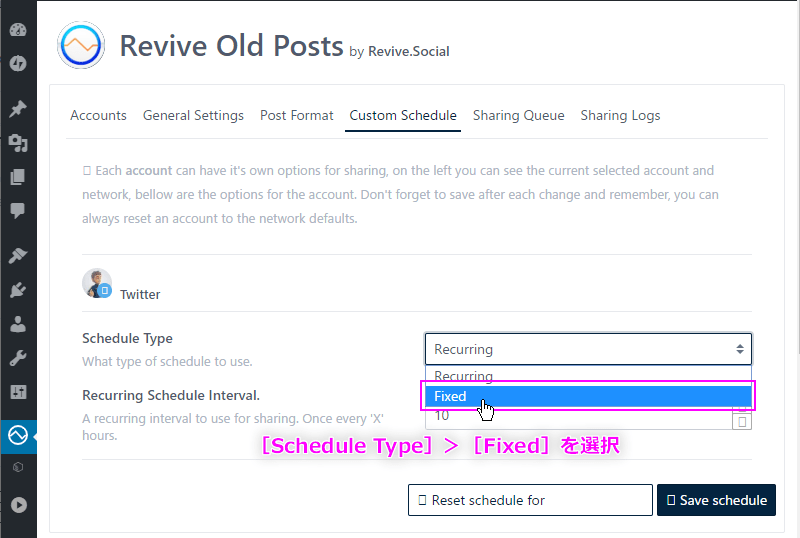Image resolution: width=800 pixels, height=538 pixels.
Task: Open the Dashboard icon in sidebar
Action: click(18, 30)
